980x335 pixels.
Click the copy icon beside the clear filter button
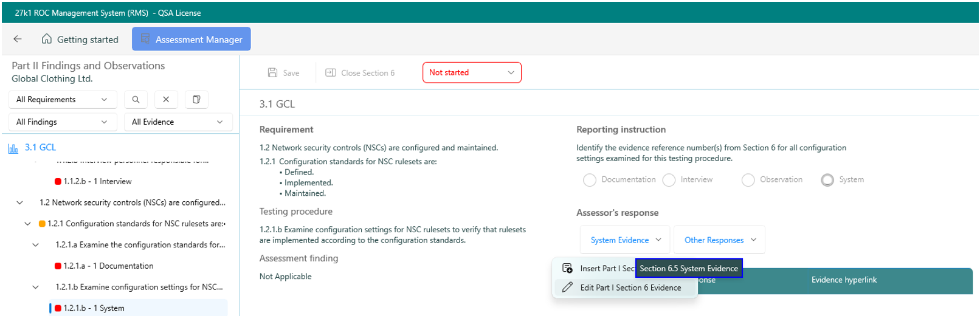pos(196,100)
